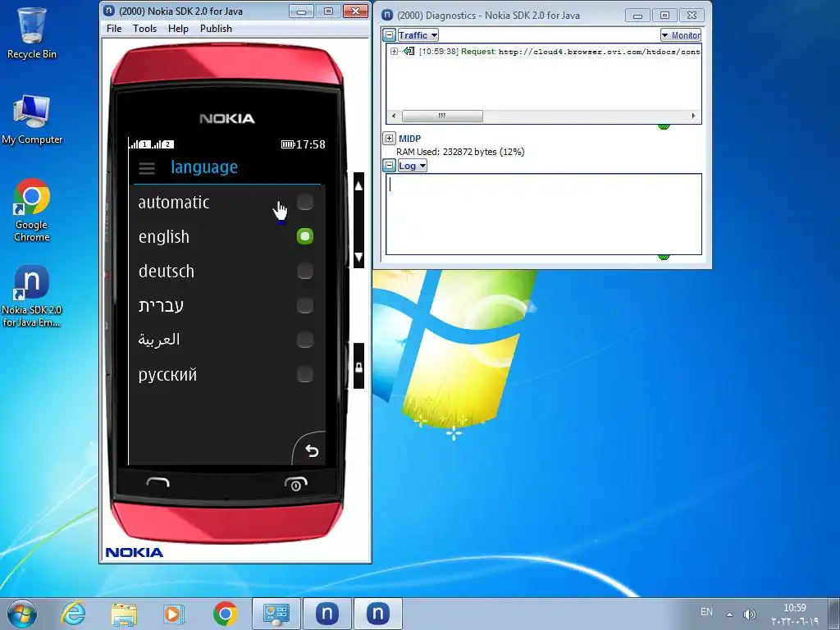Open the Log dropdown
The image size is (840, 630).
click(x=412, y=166)
